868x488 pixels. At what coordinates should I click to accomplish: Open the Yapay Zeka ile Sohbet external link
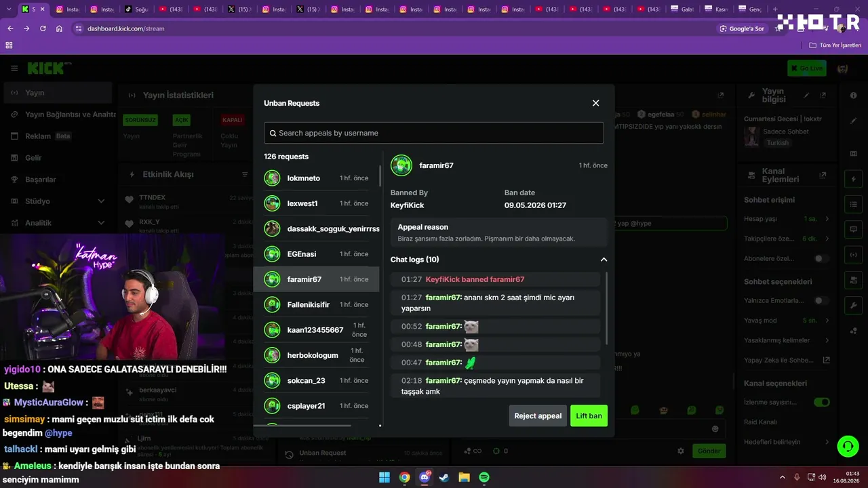pyautogui.click(x=826, y=360)
